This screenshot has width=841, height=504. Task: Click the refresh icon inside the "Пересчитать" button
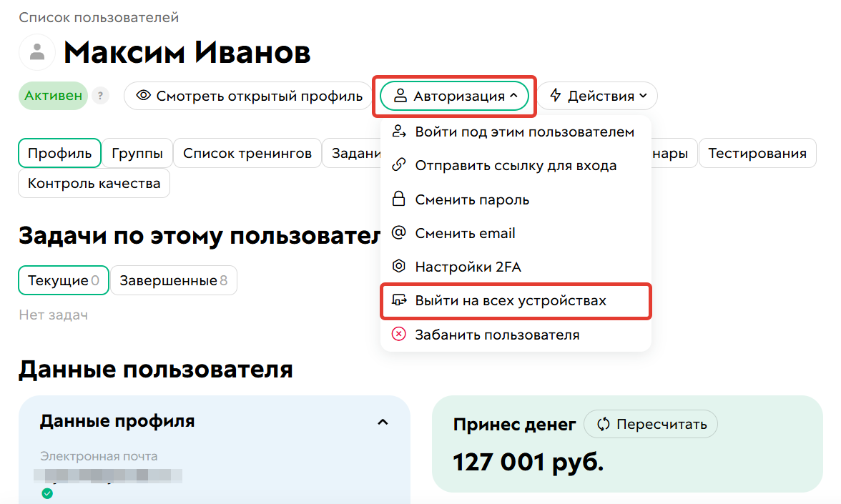pos(604,424)
